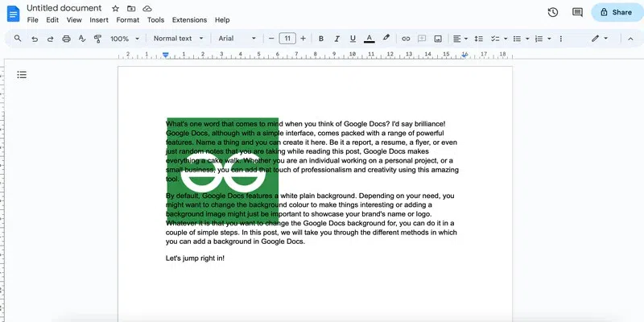Insert a link
Image resolution: width=644 pixels, height=322 pixels.
click(406, 39)
